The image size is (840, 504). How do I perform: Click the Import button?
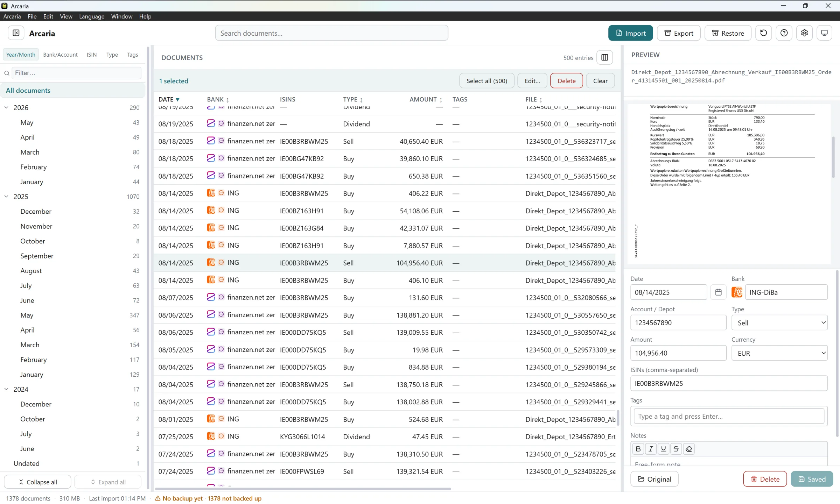(630, 33)
